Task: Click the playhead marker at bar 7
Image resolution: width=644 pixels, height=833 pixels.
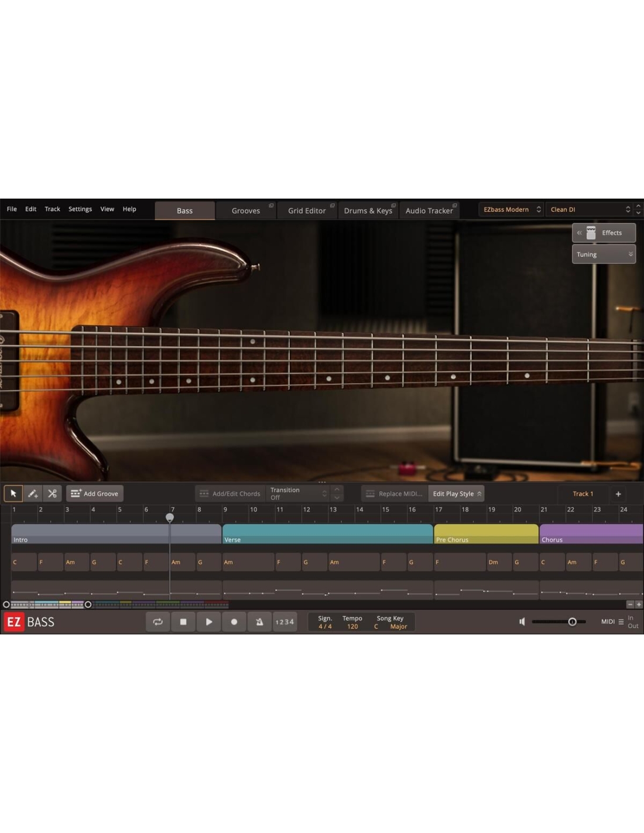Action: click(170, 517)
